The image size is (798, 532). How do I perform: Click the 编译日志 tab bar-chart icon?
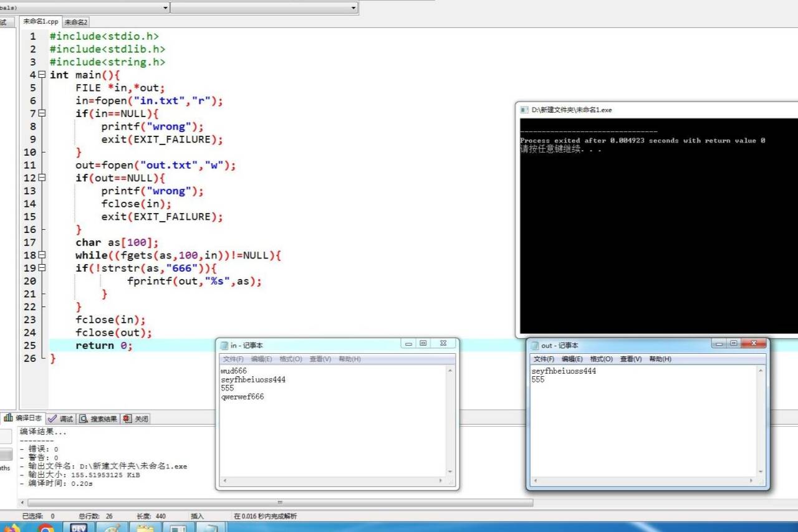pos(9,419)
